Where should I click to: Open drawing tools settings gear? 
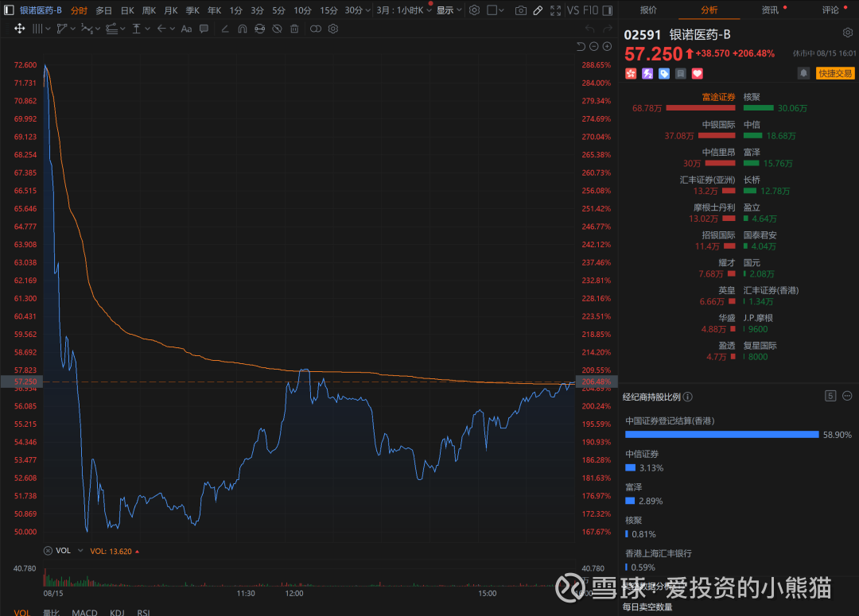333,29
